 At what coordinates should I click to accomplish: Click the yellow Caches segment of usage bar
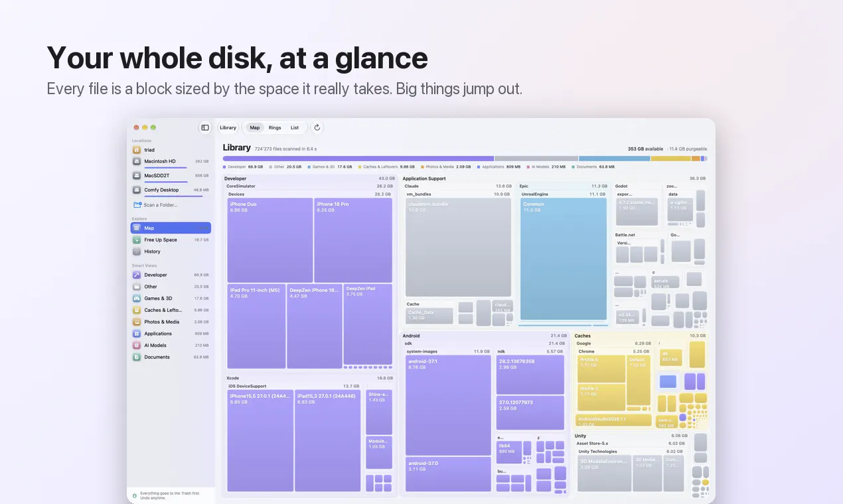pos(671,158)
